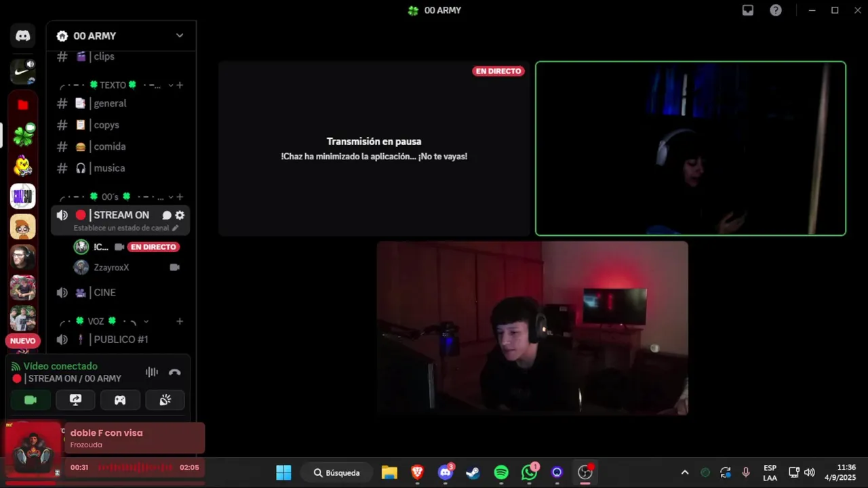Collapse the 00's category chevron

click(x=170, y=197)
